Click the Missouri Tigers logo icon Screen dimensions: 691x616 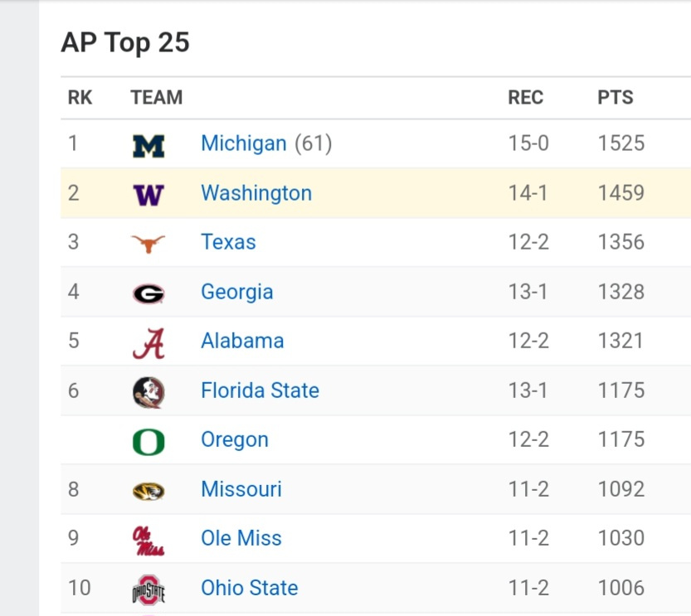point(148,490)
